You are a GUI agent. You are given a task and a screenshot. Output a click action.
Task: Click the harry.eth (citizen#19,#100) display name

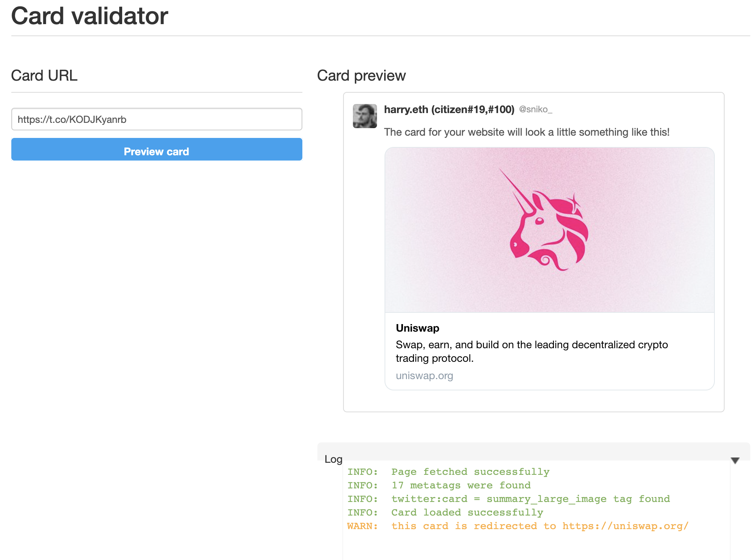pos(449,109)
